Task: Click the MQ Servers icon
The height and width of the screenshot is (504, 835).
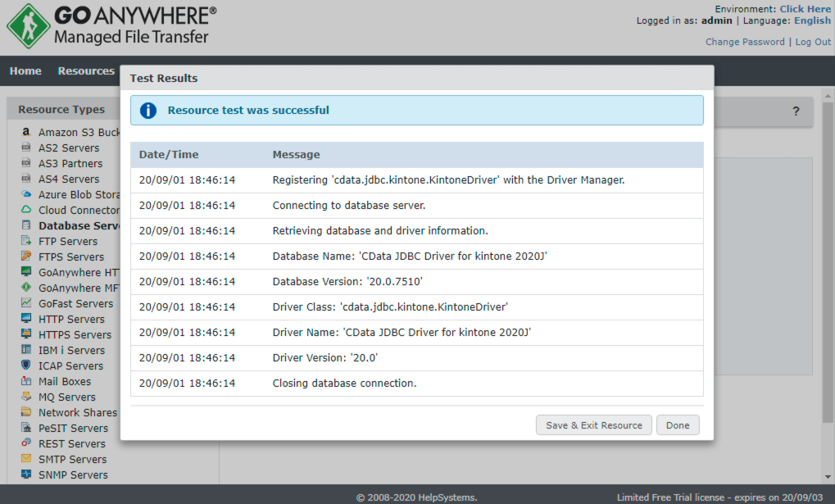Action: (x=26, y=397)
